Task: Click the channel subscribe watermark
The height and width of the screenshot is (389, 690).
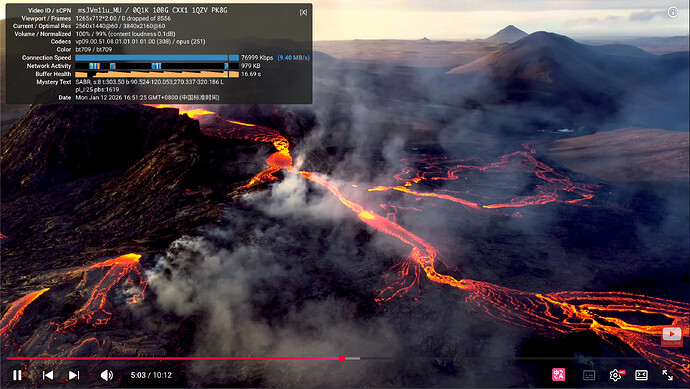Action: (672, 336)
